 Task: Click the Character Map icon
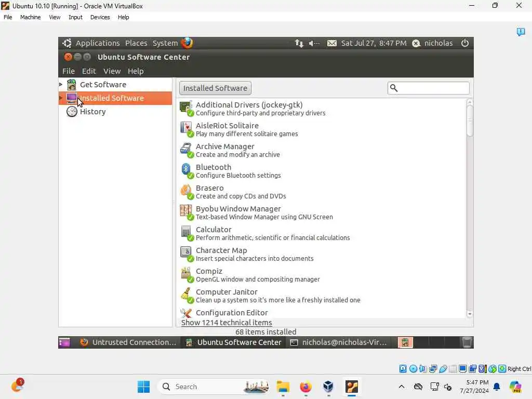(187, 254)
